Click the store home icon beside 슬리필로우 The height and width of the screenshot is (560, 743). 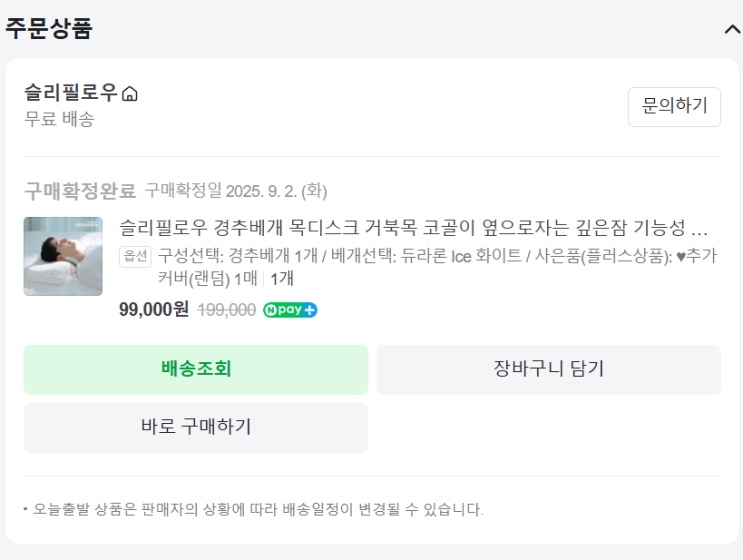(x=130, y=94)
